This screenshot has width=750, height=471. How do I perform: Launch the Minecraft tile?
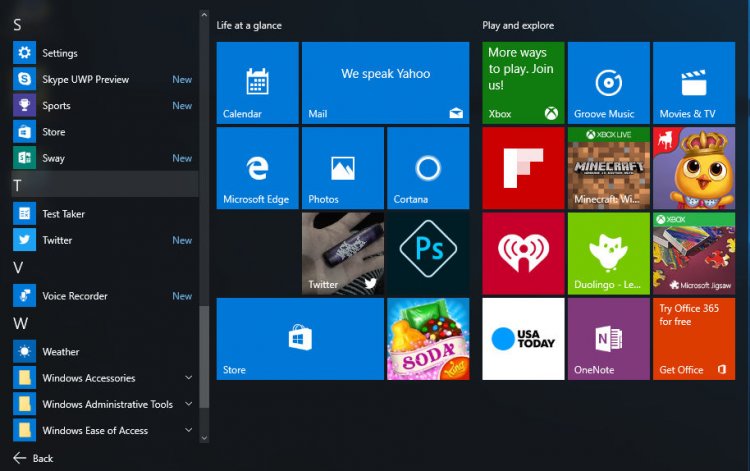[608, 168]
